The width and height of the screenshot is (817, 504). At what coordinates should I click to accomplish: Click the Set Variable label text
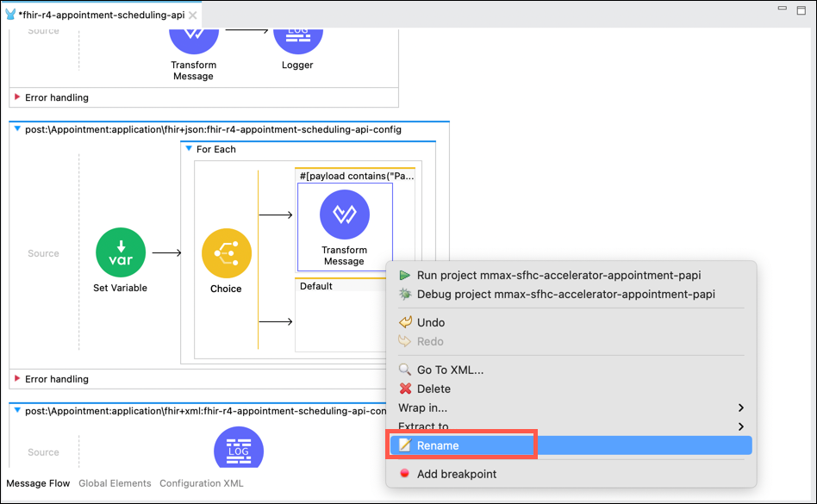click(x=121, y=288)
